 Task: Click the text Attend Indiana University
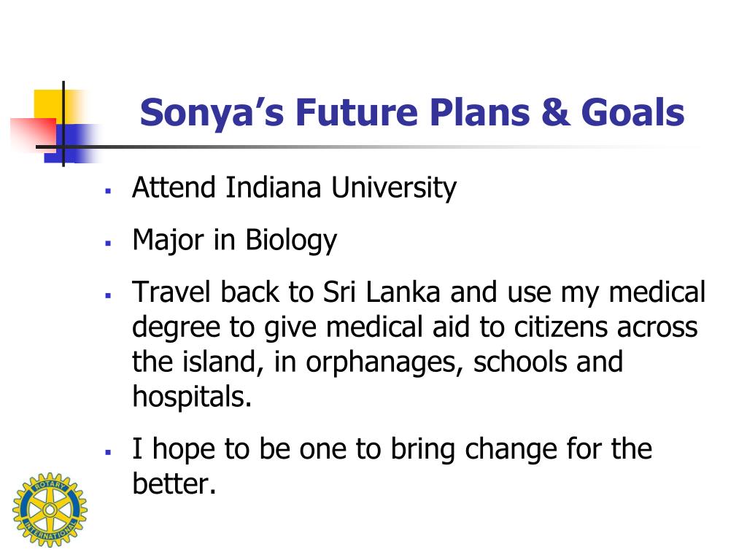click(x=295, y=187)
